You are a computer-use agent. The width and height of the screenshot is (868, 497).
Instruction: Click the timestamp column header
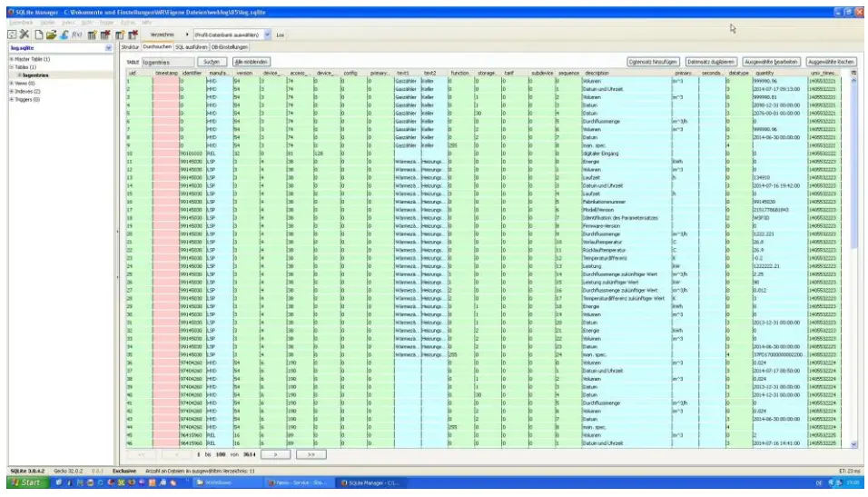point(166,73)
